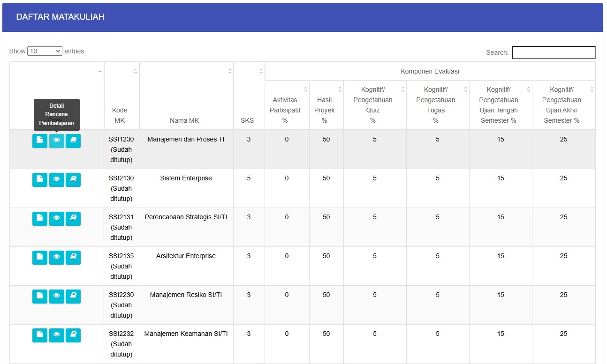This screenshot has height=364, width=607.
Task: Click the Sistem Enterprise course name
Action: coord(186,178)
